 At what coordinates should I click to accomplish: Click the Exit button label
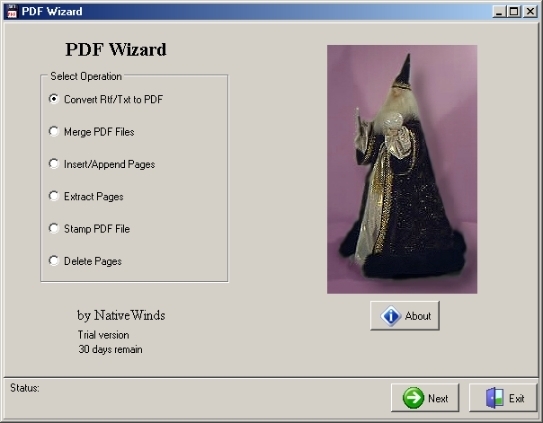(x=516, y=398)
